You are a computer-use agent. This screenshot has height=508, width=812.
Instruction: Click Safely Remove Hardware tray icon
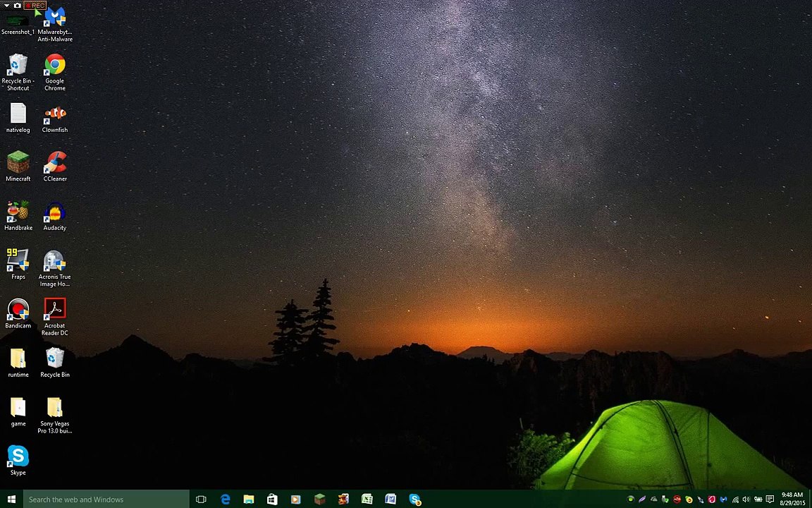point(665,500)
